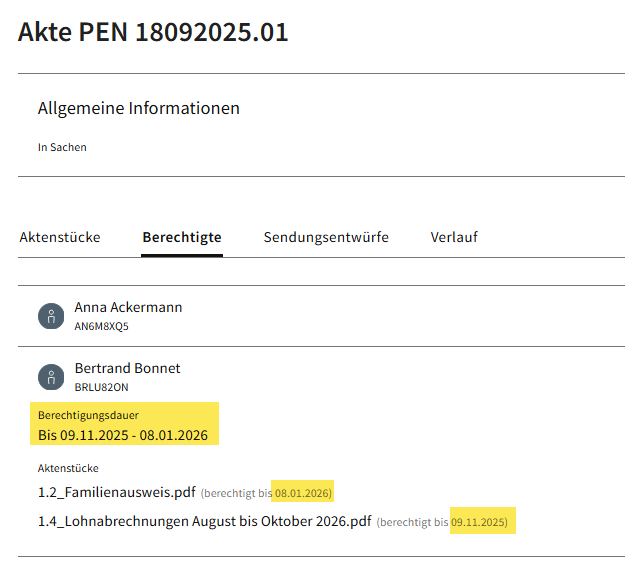Click the highlighted Berechtigungsdauer label
This screenshot has width=625, height=578.
(x=88, y=415)
